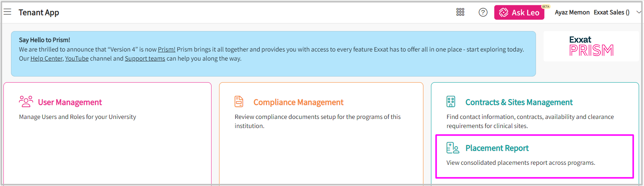Expand the user account dropdown arrow

(639, 12)
